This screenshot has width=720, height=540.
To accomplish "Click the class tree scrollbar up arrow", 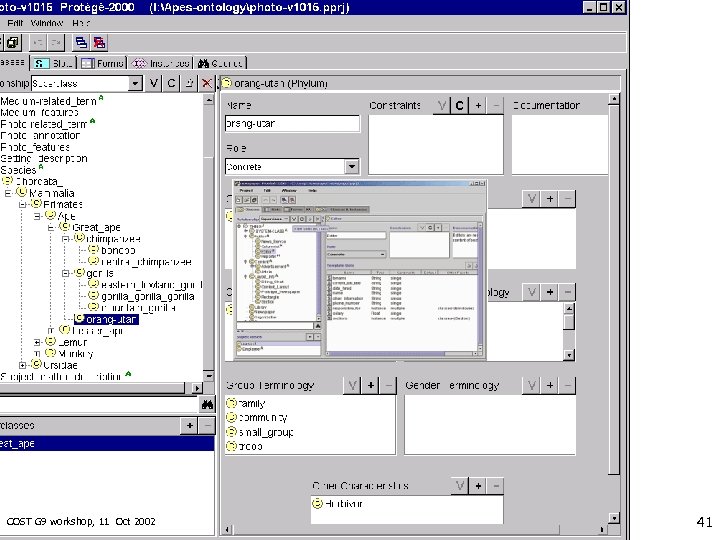I will (208, 100).
